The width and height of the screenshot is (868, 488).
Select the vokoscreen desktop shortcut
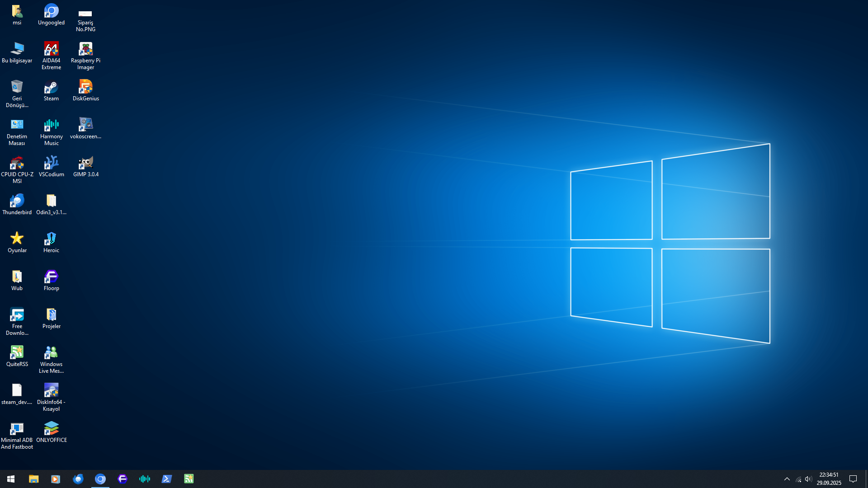click(x=85, y=129)
